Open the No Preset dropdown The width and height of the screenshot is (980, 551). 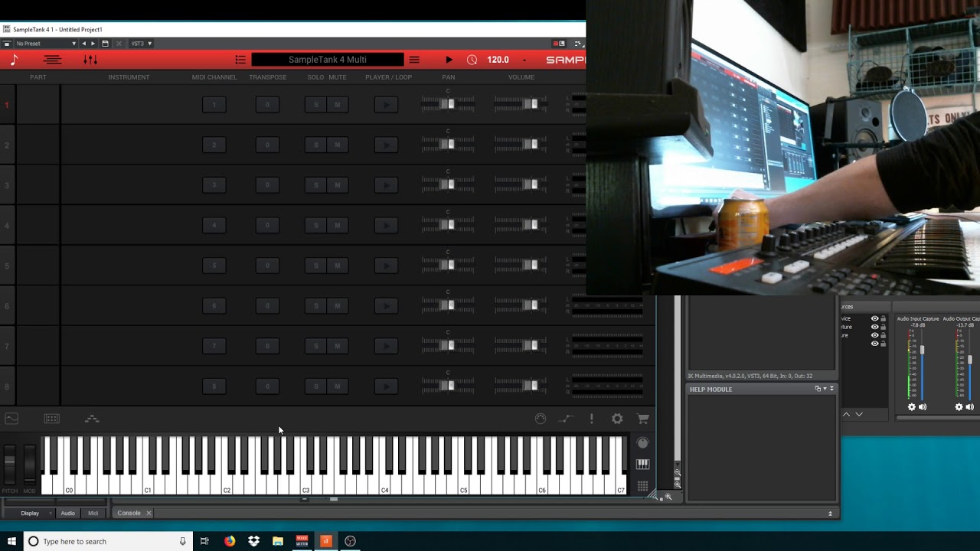[x=46, y=44]
